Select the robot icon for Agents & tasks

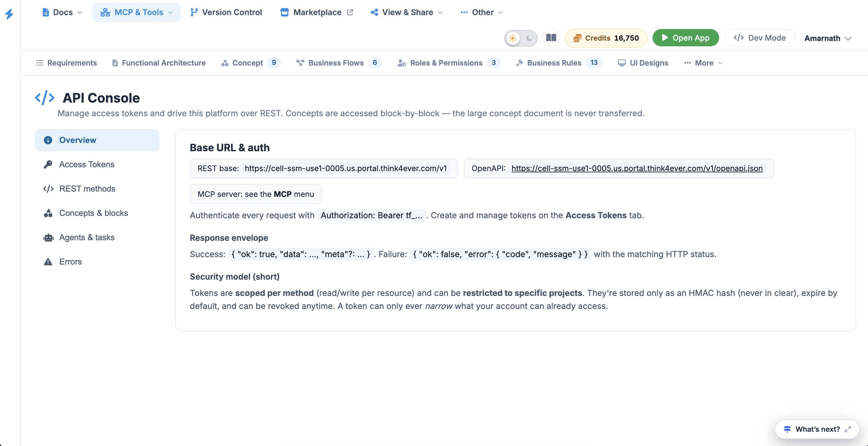(48, 238)
